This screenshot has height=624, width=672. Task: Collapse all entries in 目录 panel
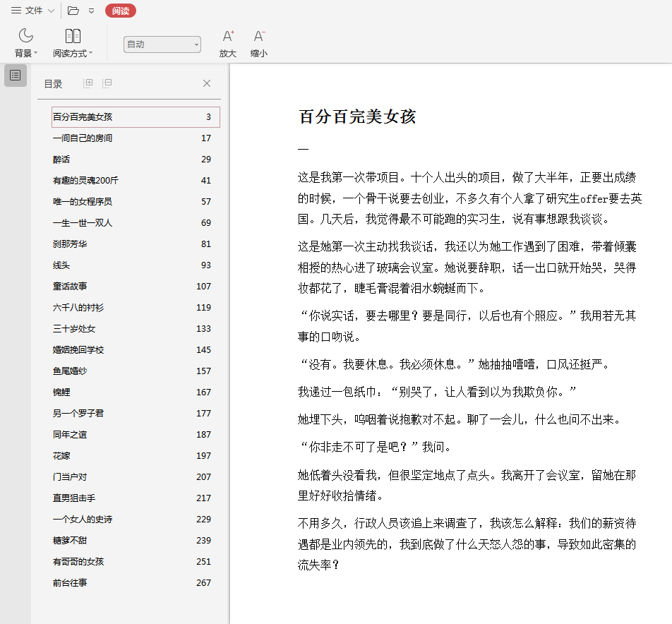pos(107,83)
